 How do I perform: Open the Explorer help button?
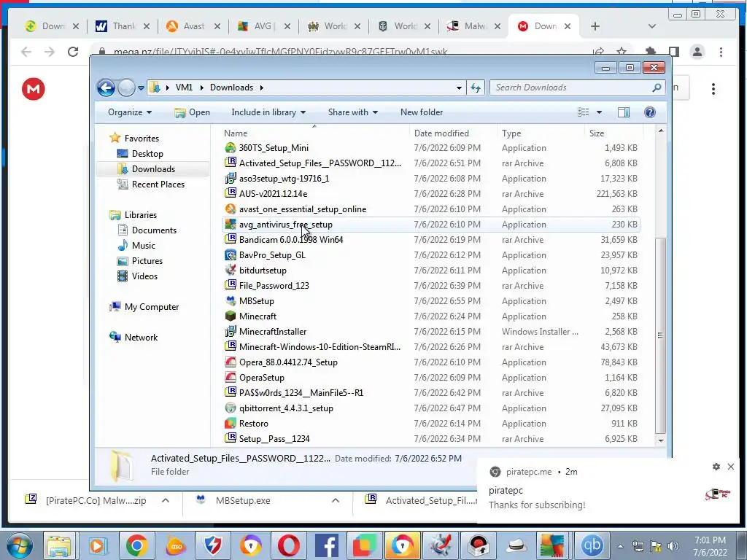click(x=649, y=112)
